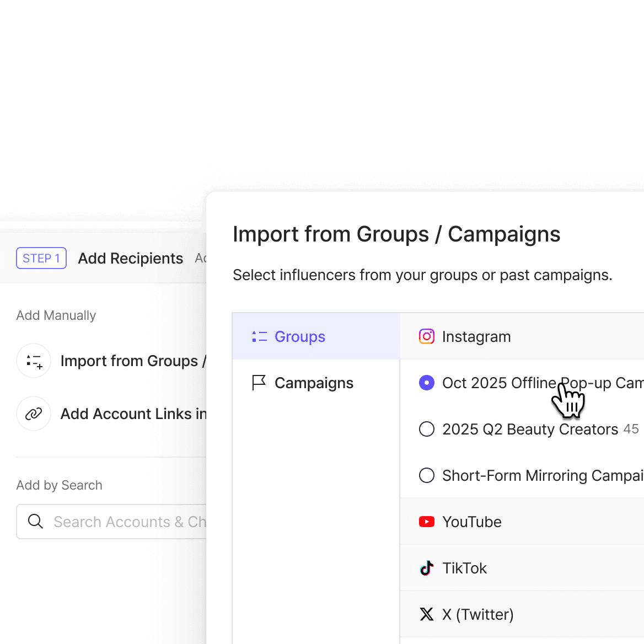The width and height of the screenshot is (644, 644).
Task: Click the chain link icon for Add Account Links
Action: [x=34, y=414]
